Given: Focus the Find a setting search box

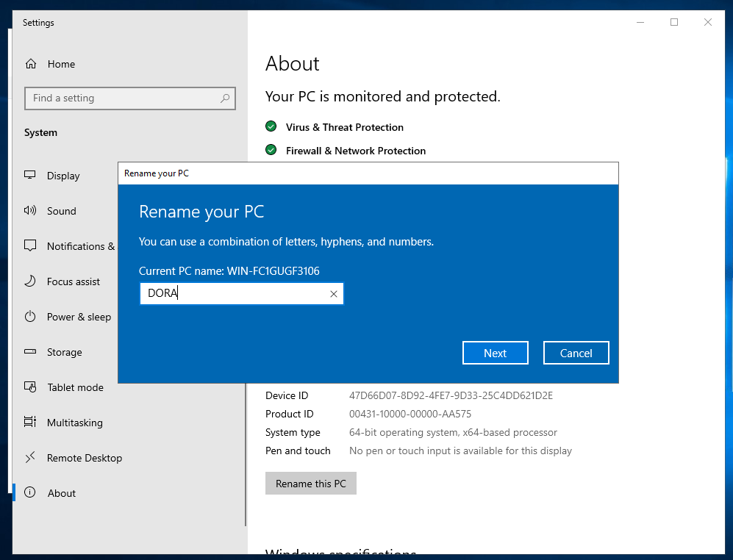Looking at the screenshot, I should coord(121,98).
